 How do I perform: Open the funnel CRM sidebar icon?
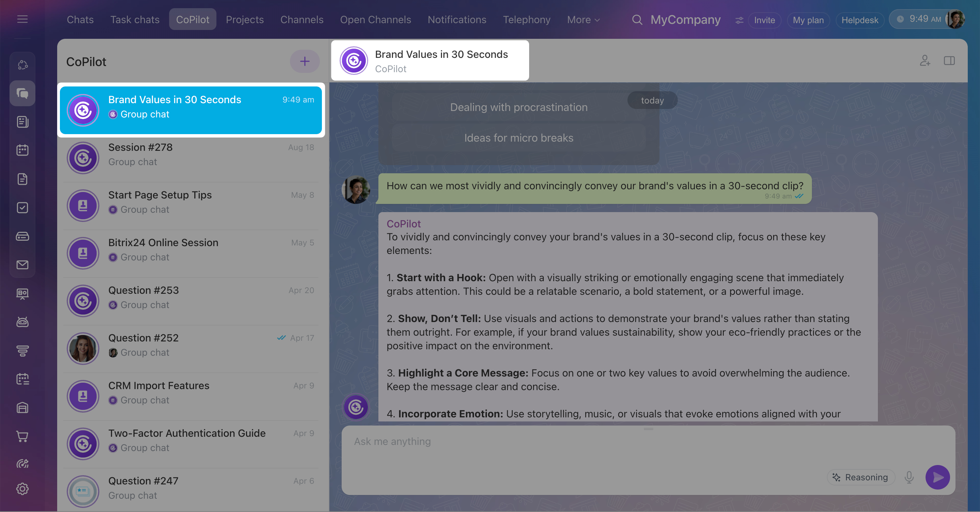tap(22, 351)
